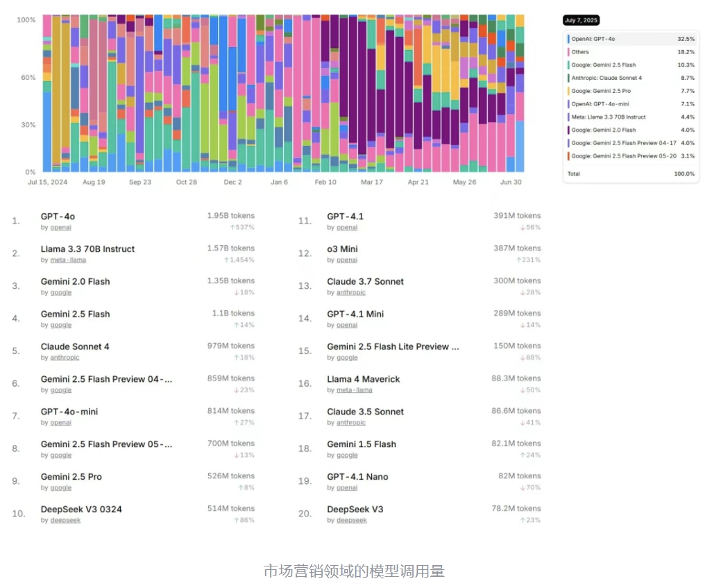The image size is (712, 588).
Task: Click the Gemini 2.5 Pro title at rank 9
Action: click(x=71, y=477)
